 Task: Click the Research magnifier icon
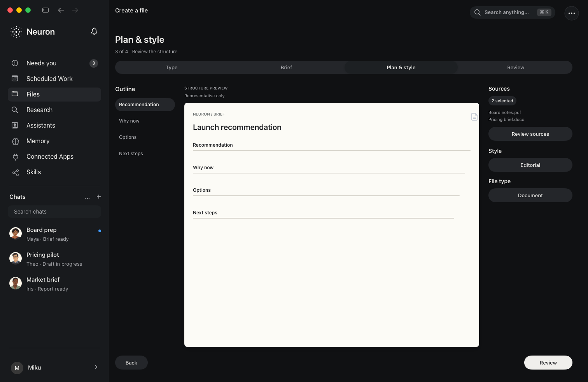(15, 110)
